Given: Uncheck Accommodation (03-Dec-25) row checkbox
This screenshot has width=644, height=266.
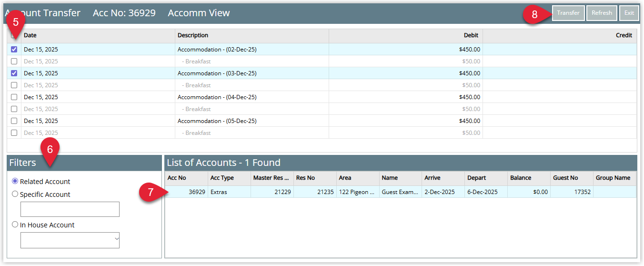Looking at the screenshot, I should tap(14, 73).
